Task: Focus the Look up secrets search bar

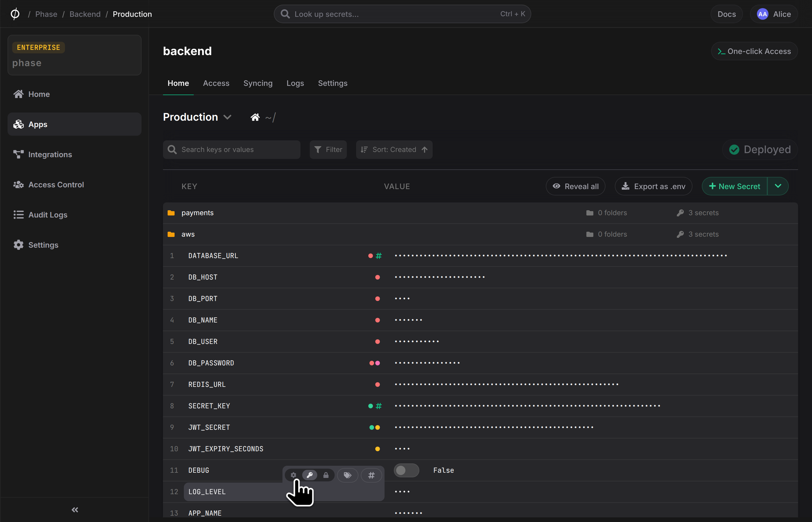Action: click(x=402, y=14)
